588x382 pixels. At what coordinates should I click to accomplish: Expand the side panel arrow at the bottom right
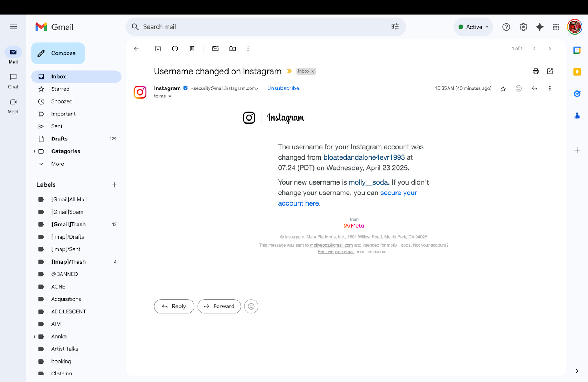pos(577,371)
